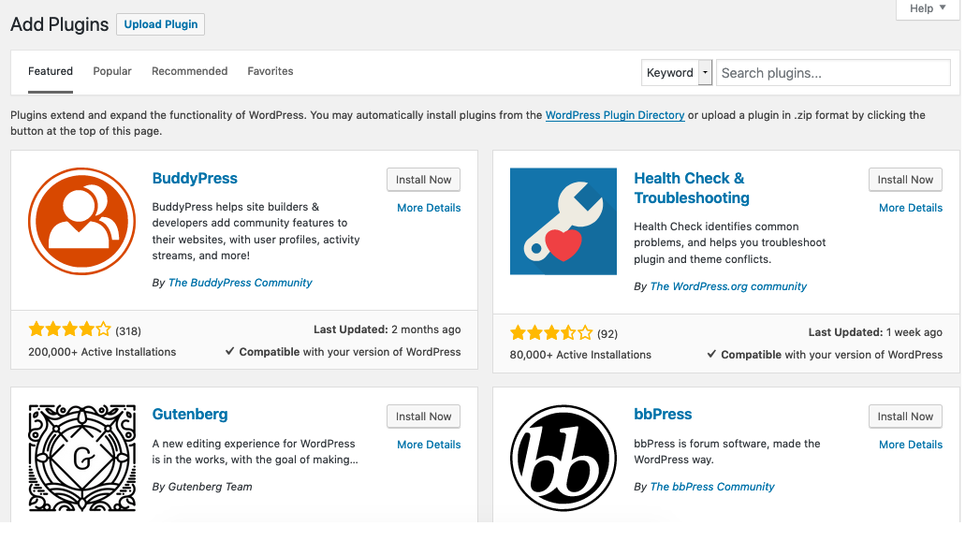Click the Upload Plugin button
Screen dimensions: 980x541
coord(160,24)
